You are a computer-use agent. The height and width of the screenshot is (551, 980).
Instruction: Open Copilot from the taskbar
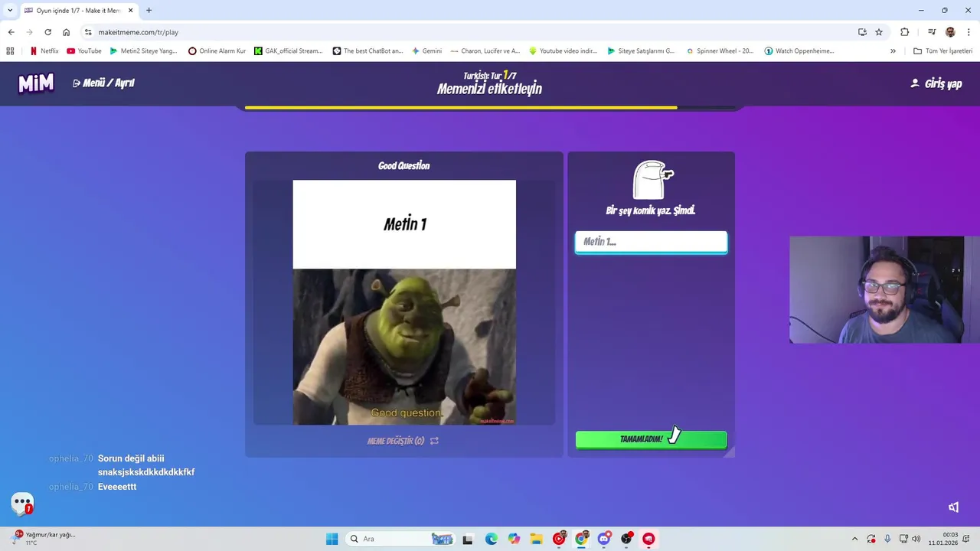coord(514,539)
